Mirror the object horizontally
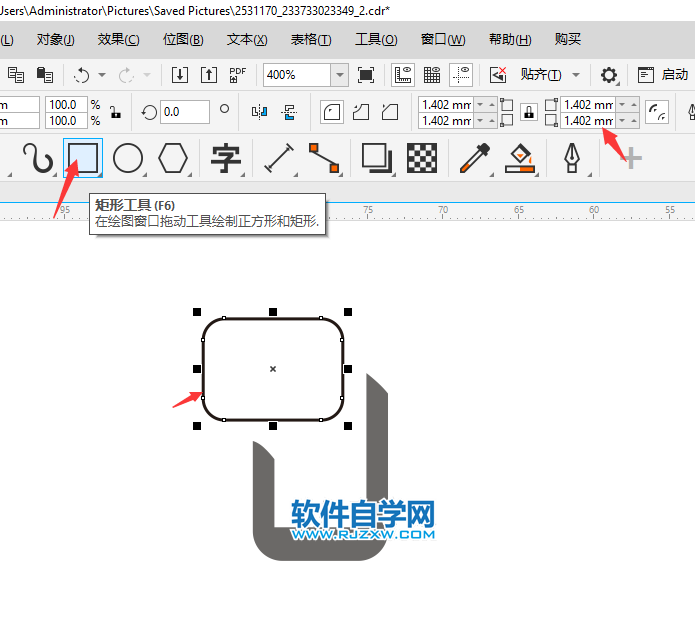695x644 pixels. (259, 112)
